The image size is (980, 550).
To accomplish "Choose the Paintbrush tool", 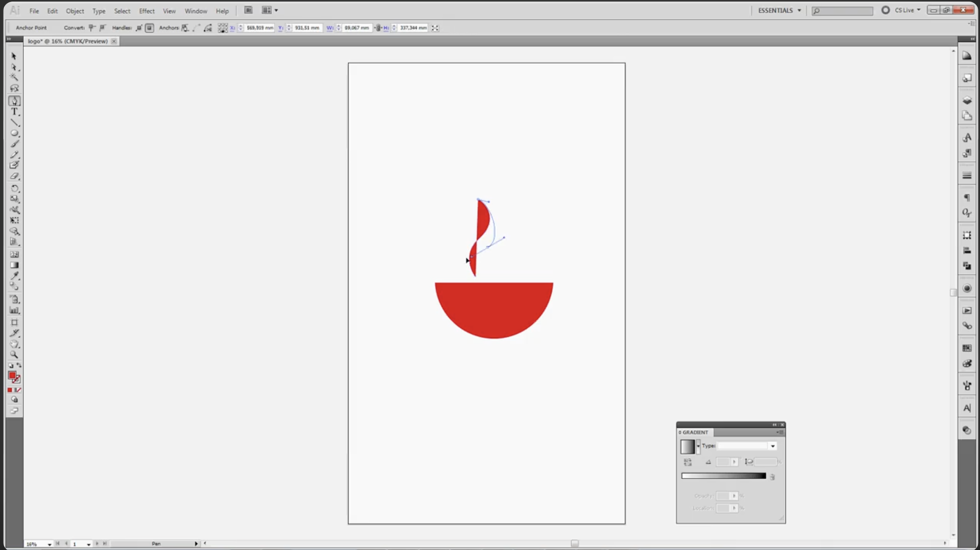I will click(15, 144).
